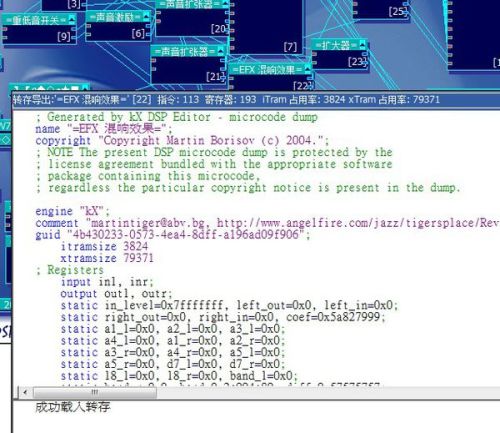Click arrow icon of 声音扩张器 module [20]
500x433 pixels.
[226, 3]
